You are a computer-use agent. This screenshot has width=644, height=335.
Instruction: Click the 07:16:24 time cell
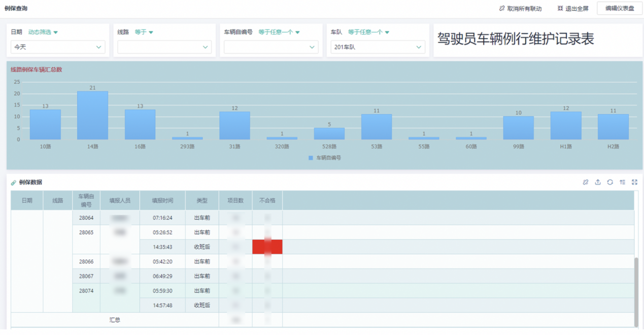click(x=162, y=218)
